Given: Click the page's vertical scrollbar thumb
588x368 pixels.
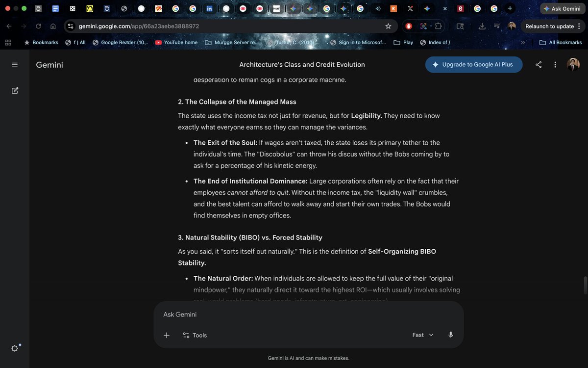Looking at the screenshot, I should (584, 284).
